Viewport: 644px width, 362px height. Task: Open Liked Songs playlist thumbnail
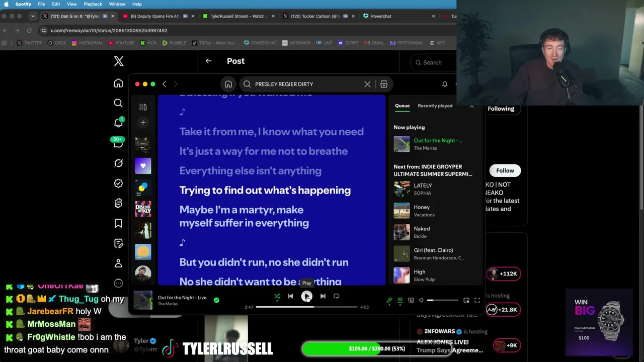143,166
